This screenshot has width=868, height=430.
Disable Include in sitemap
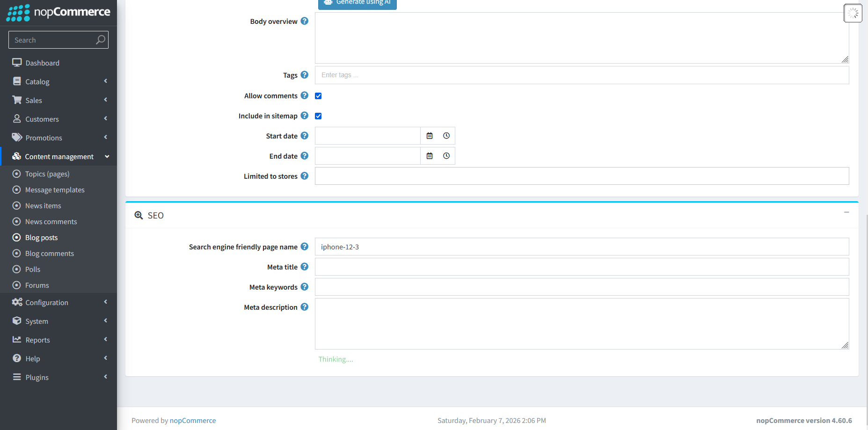318,116
